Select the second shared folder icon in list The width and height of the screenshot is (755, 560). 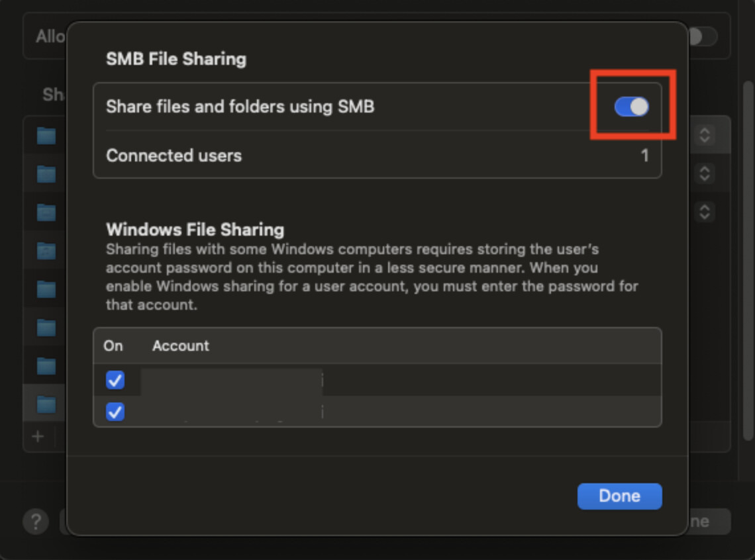[46, 174]
